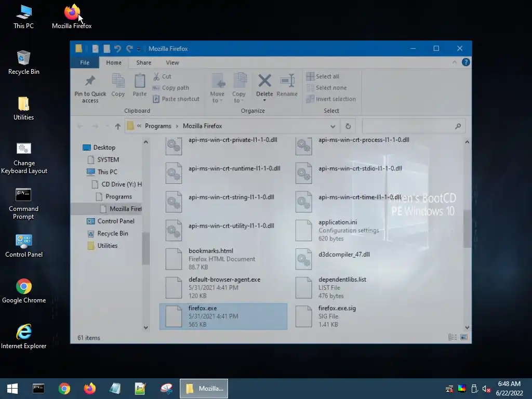The image size is (532, 399).
Task: Click the Cut scissors command
Action: [x=162, y=76]
